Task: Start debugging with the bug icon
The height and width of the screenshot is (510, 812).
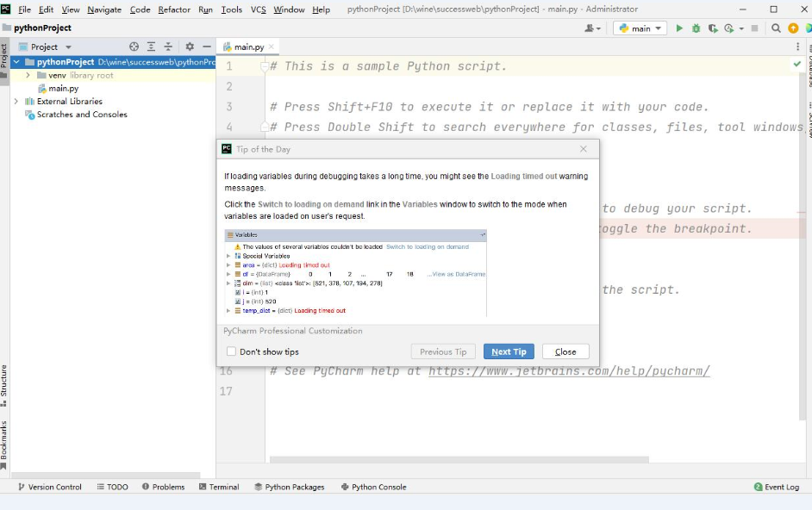Action: [x=696, y=28]
